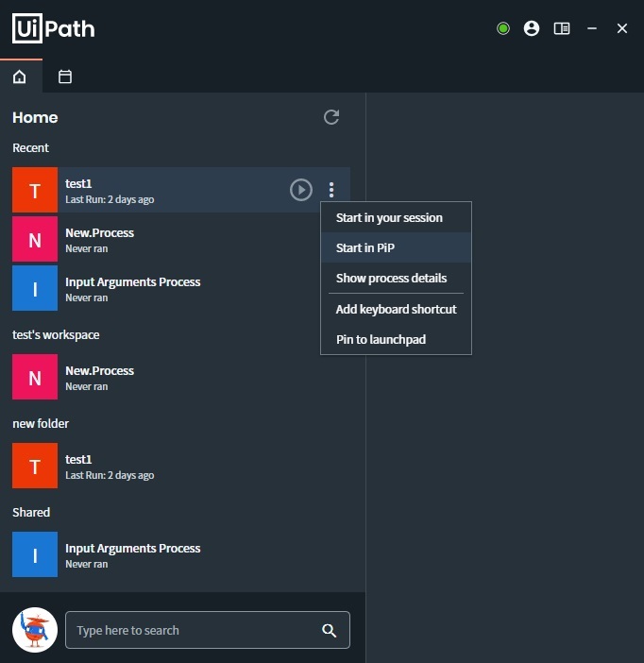Click the new folder section heading
This screenshot has width=644, height=663.
point(41,424)
